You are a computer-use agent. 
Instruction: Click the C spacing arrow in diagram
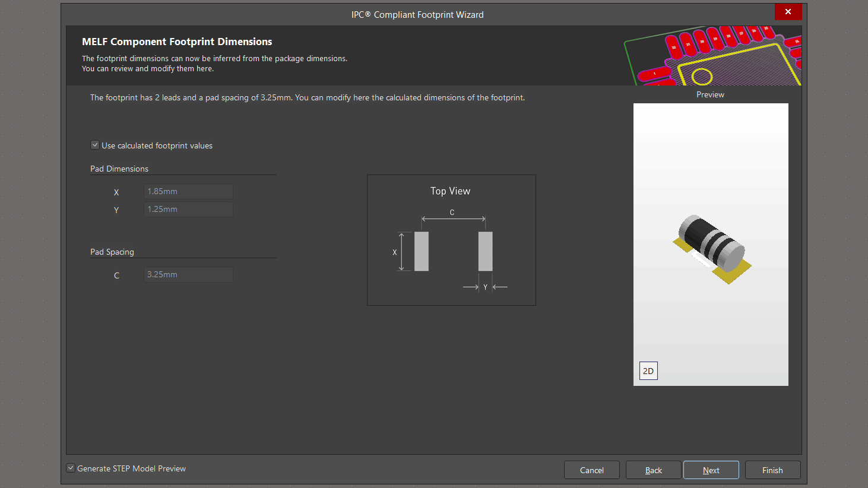click(x=453, y=219)
